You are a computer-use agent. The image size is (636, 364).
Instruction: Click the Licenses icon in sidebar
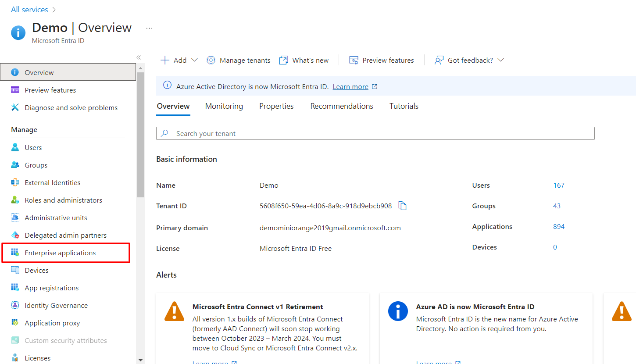coord(15,358)
